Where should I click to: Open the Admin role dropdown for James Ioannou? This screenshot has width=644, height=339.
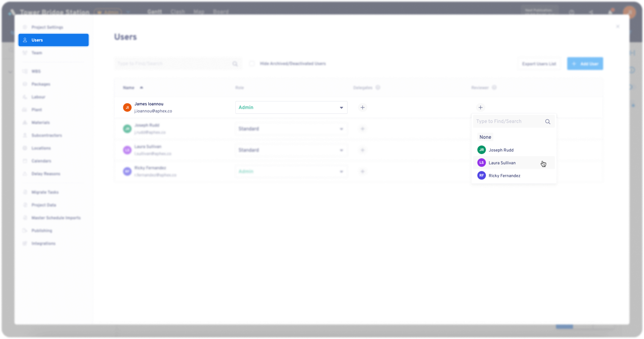pyautogui.click(x=291, y=107)
